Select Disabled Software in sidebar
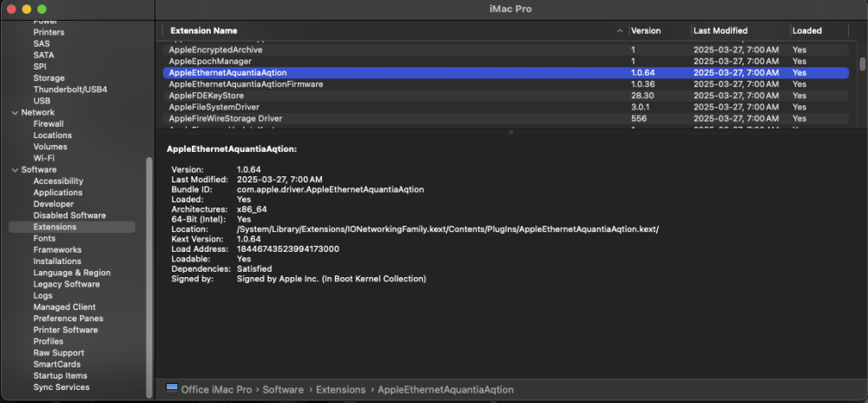Screen dimensions: 868x403 coord(69,215)
